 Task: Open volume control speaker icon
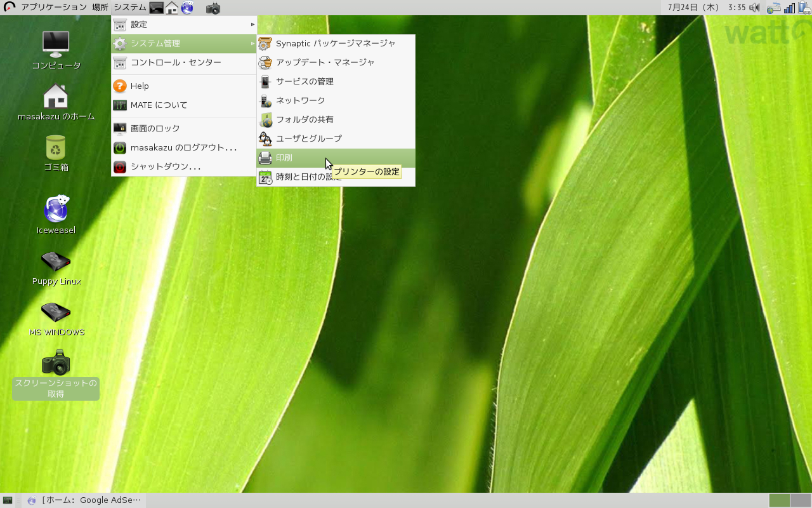(x=754, y=8)
